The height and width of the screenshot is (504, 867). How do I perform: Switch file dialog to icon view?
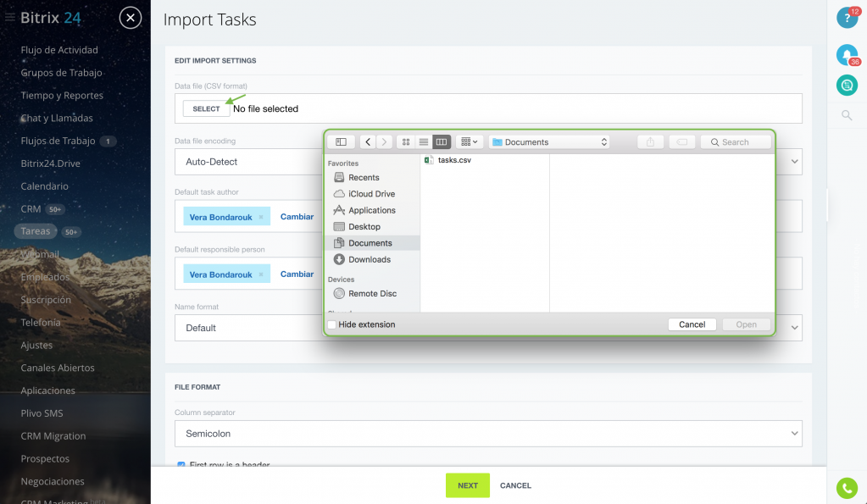point(406,142)
